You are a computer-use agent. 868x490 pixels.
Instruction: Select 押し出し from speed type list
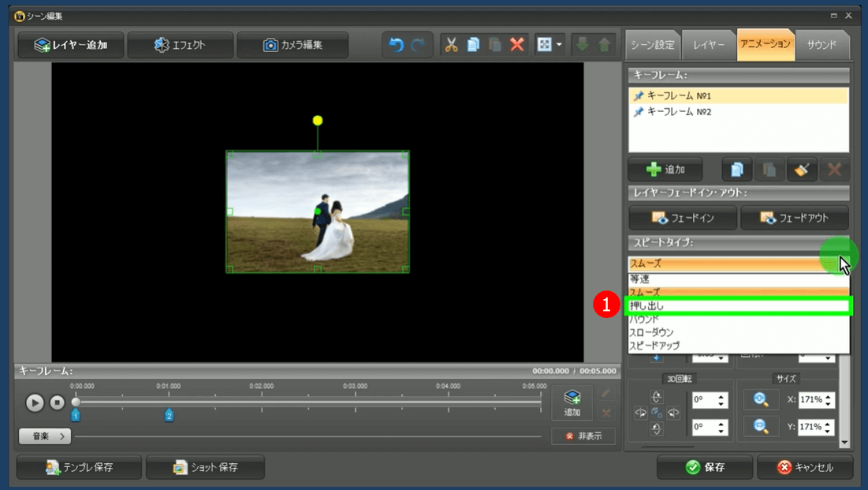click(737, 306)
